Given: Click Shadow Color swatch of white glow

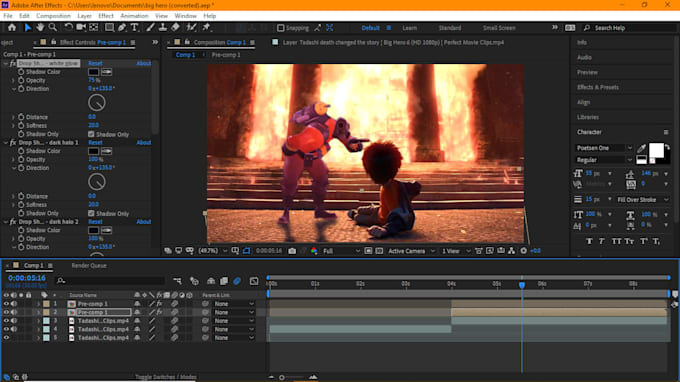Looking at the screenshot, I should pos(93,72).
